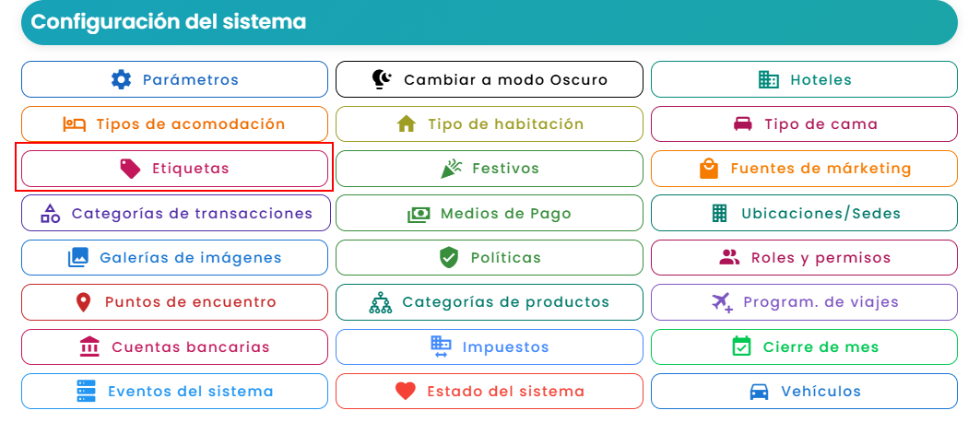Click the lightbulb moon icon for dark mode
This screenshot has height=434, width=980.
pos(383,79)
